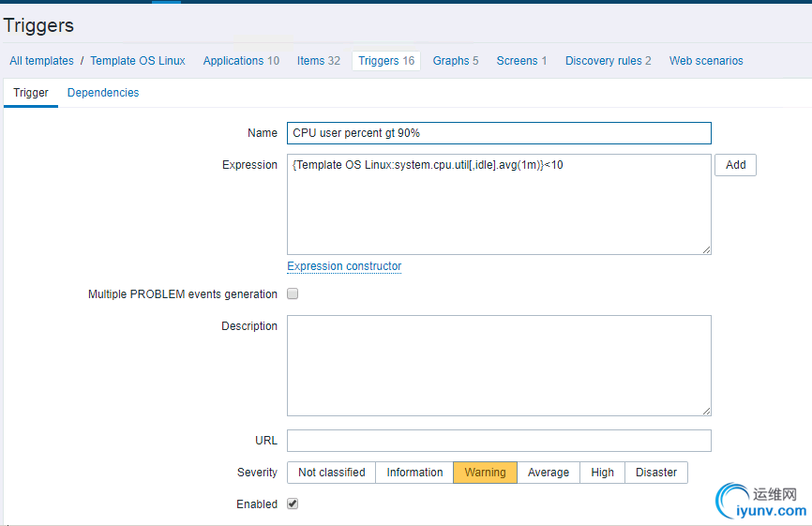Click the trigger Name input field
The height and width of the screenshot is (526, 812).
coord(499,133)
